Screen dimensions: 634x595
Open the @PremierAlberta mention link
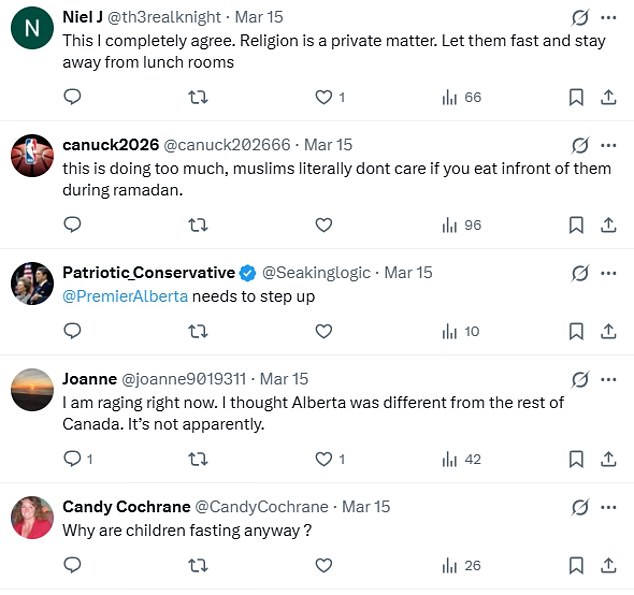(x=125, y=297)
